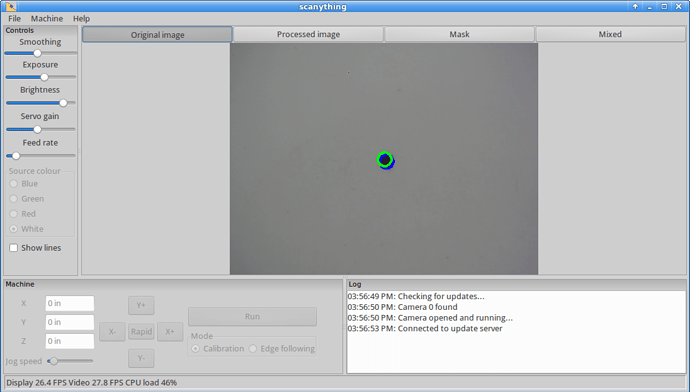Click the Feed rate slider handle
This screenshot has height=392, width=690.
click(16, 156)
